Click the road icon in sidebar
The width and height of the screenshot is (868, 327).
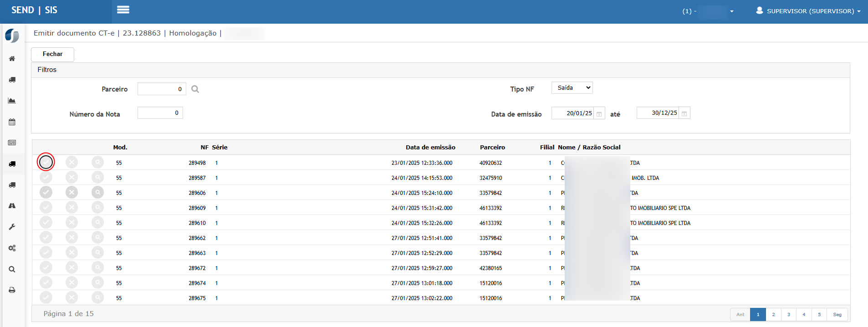pos(12,206)
